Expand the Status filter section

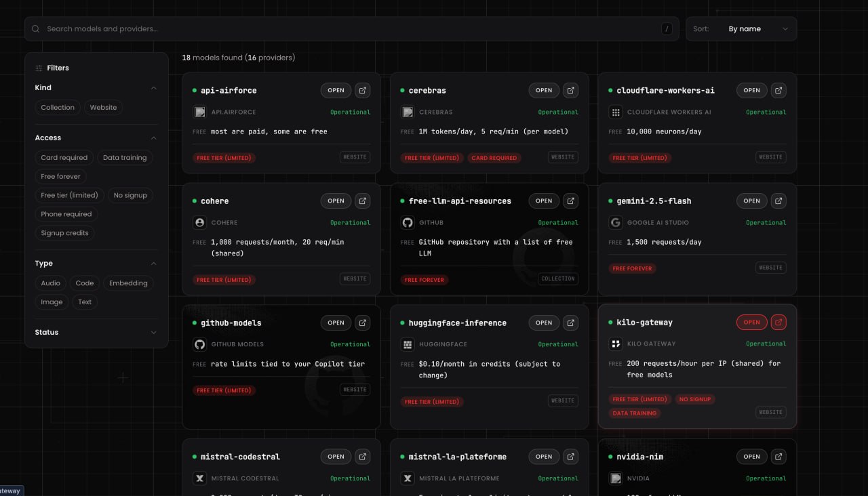pos(153,332)
